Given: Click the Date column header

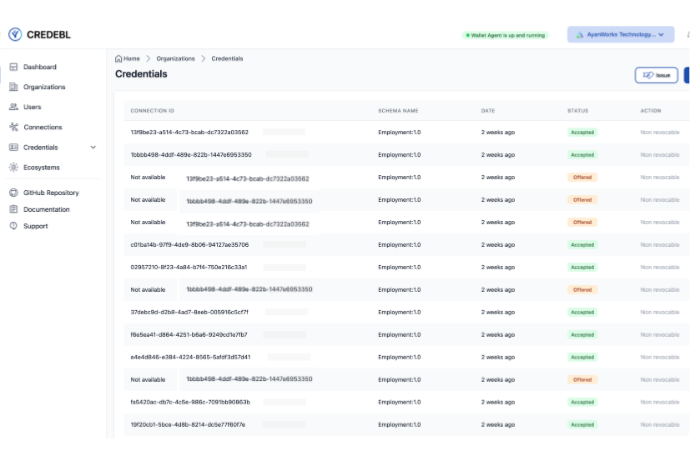Looking at the screenshot, I should [x=487, y=110].
